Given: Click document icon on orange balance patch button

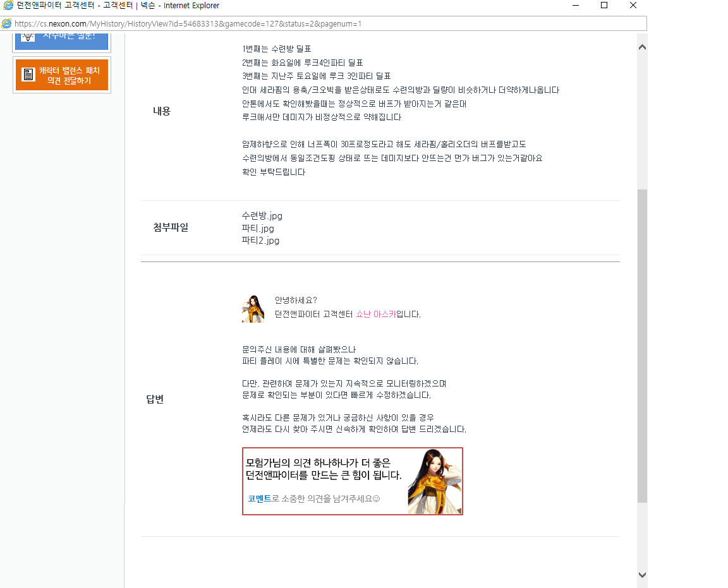Looking at the screenshot, I should click(x=28, y=75).
